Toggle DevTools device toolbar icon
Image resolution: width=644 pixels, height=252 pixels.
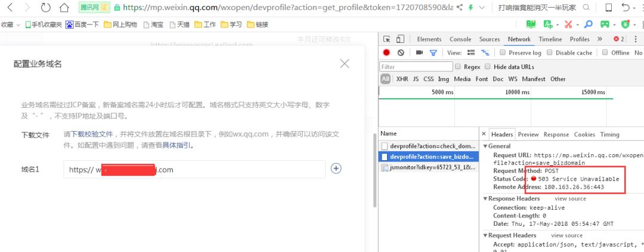(400, 39)
